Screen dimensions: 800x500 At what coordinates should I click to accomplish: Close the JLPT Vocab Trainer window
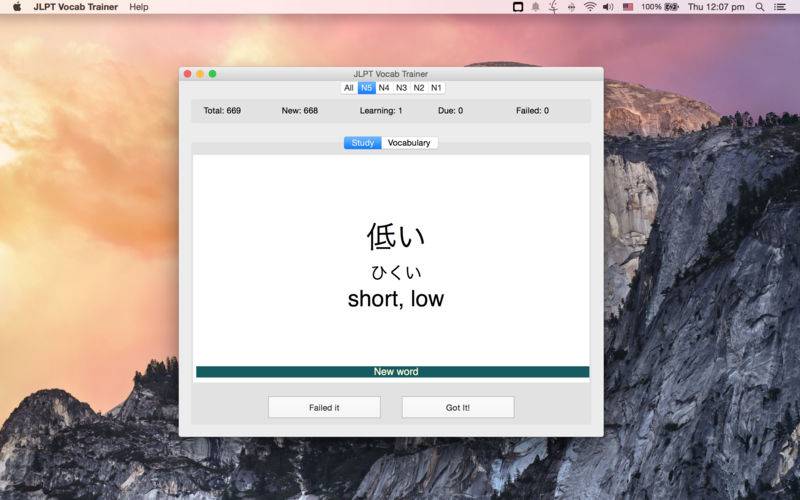pyautogui.click(x=188, y=74)
